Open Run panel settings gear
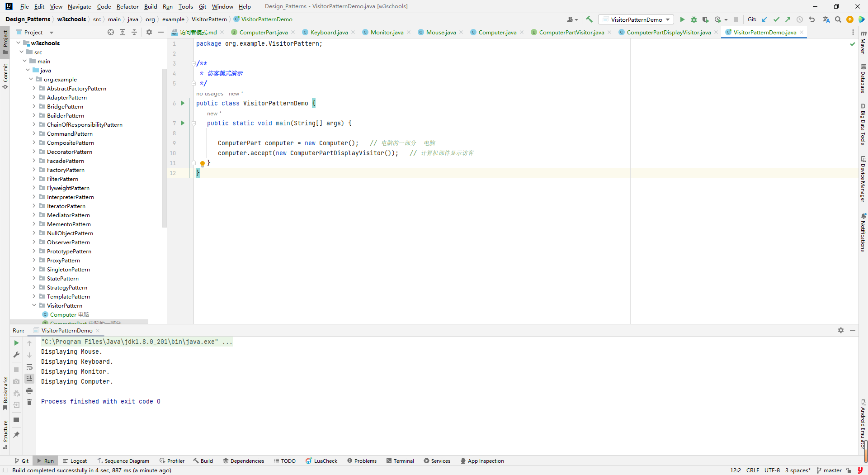Image resolution: width=868 pixels, height=475 pixels. point(841,330)
